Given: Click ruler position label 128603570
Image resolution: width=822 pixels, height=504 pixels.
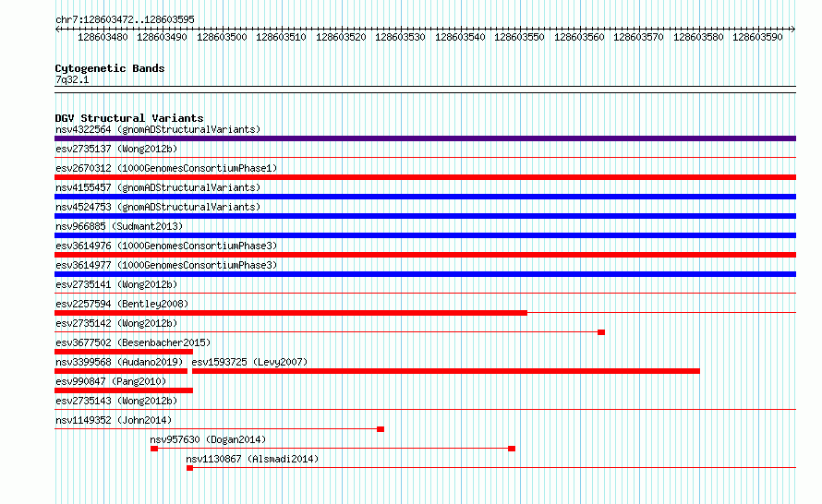Looking at the screenshot, I should click(638, 37).
